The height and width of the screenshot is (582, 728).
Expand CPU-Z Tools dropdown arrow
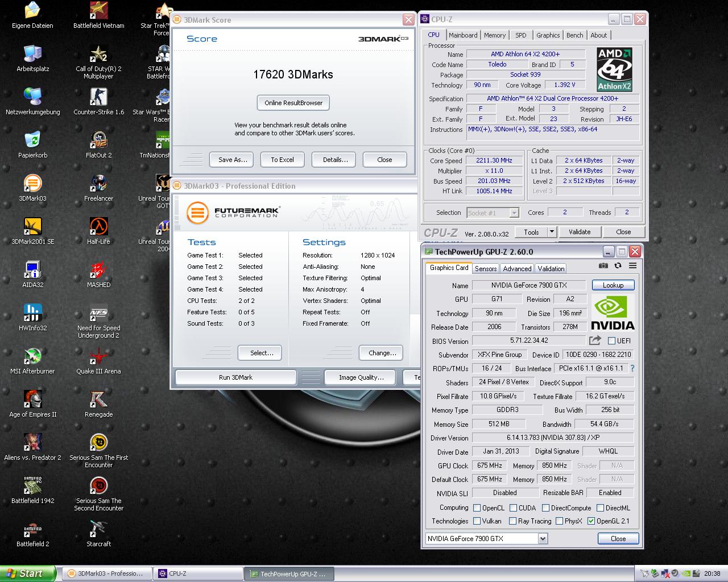[551, 232]
